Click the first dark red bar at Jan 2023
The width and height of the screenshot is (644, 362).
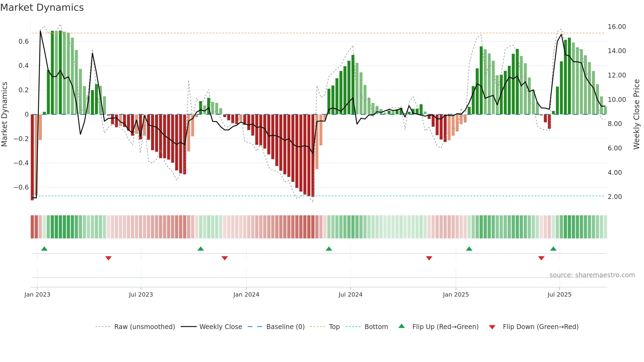point(32,157)
